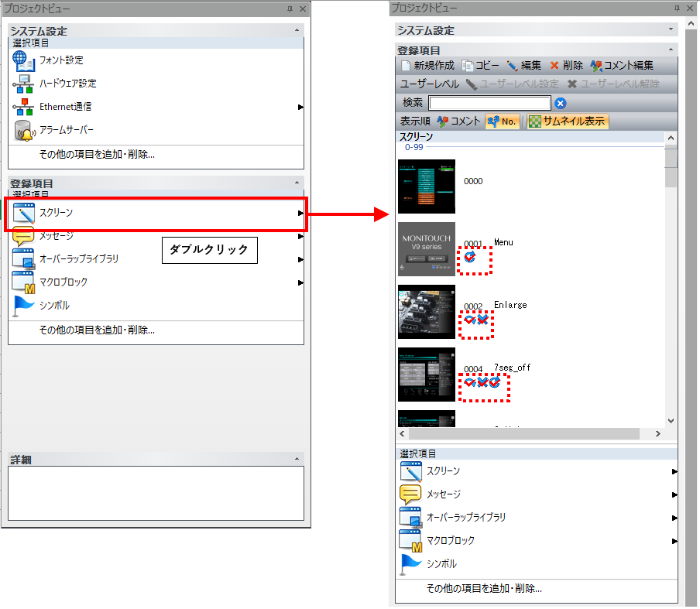Click ユーザーレベル設定 in the toolbar
Screen dimensions: 700x609
(512, 84)
